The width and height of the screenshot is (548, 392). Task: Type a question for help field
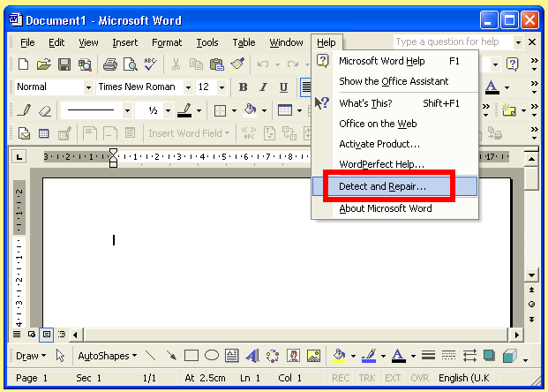tap(454, 42)
